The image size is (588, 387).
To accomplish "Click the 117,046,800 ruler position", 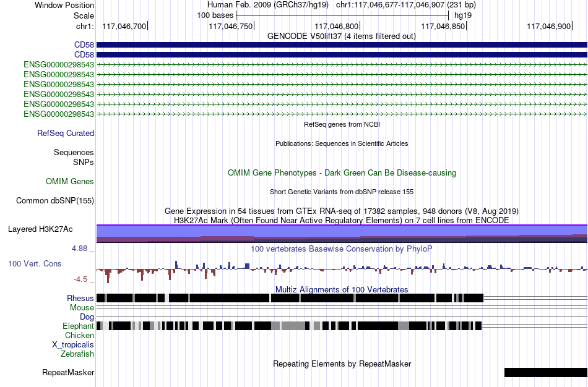I will click(337, 26).
